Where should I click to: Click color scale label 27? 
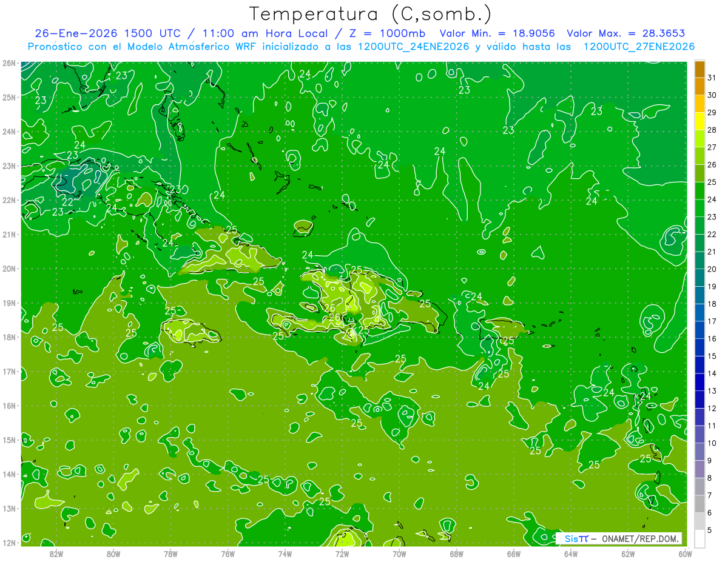coord(712,147)
